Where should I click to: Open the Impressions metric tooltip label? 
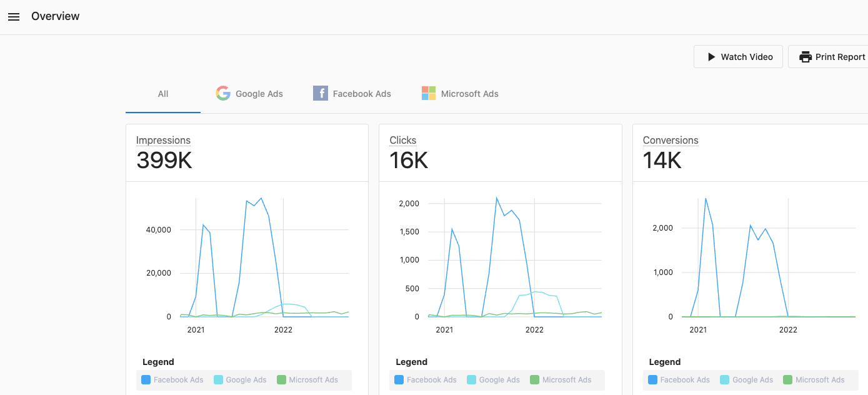[x=164, y=140]
